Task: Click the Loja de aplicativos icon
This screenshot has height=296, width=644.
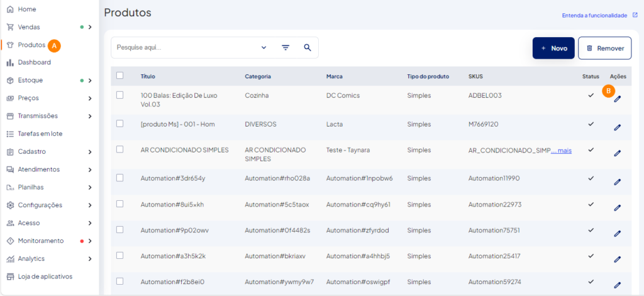Action: click(11, 276)
